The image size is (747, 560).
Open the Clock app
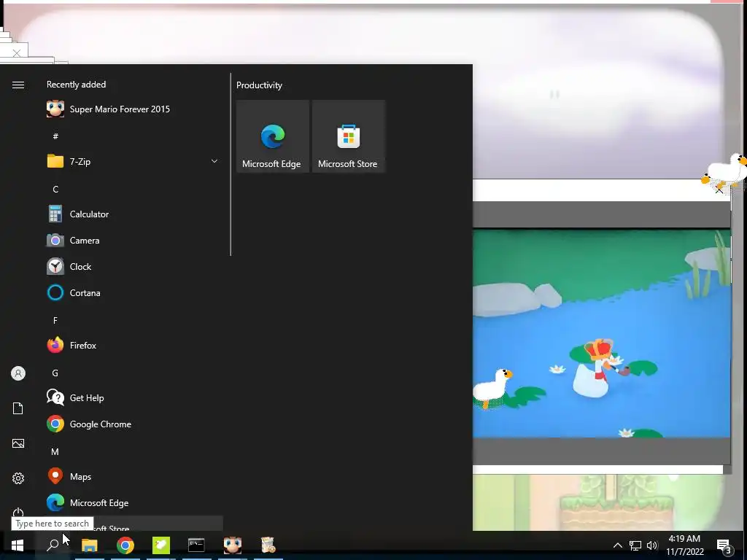click(x=134, y=267)
